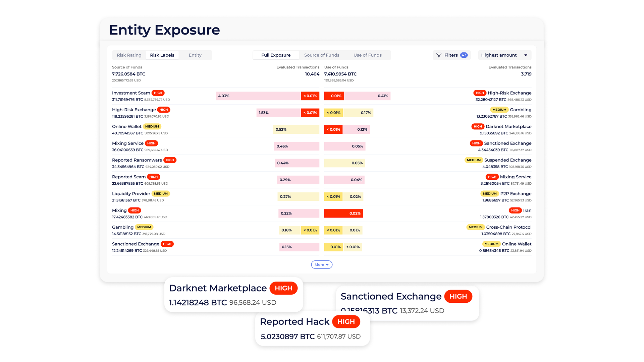Select the Risk Labels view

click(162, 55)
